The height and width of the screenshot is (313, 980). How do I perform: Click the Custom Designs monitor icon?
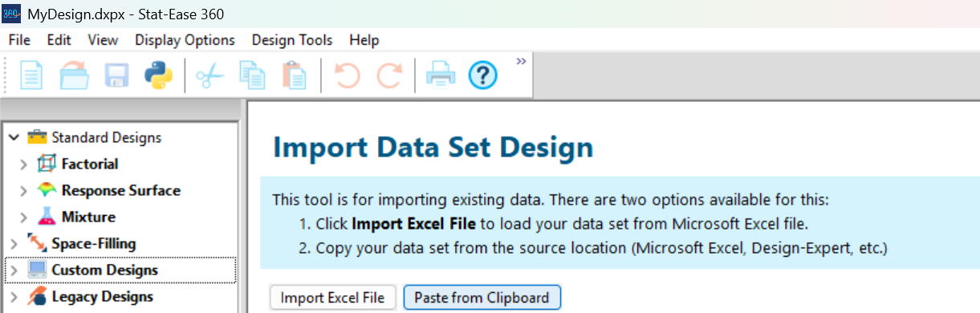click(38, 270)
